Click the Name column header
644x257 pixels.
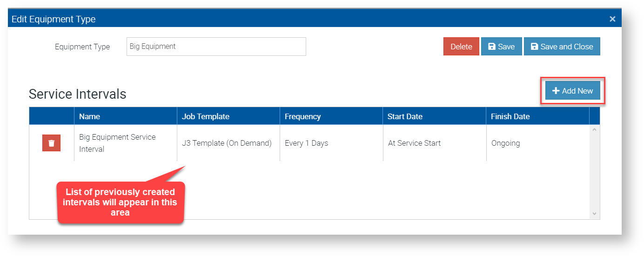[89, 116]
